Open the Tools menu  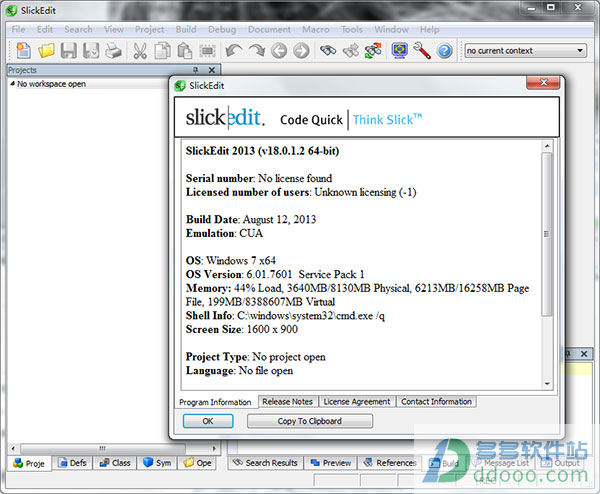(x=352, y=29)
